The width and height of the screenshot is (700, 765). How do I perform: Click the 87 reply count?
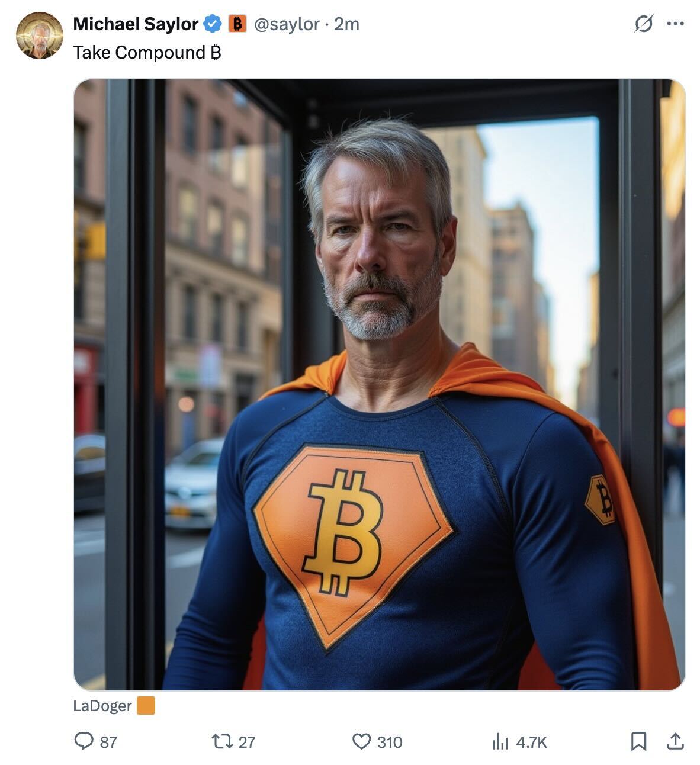click(x=108, y=742)
